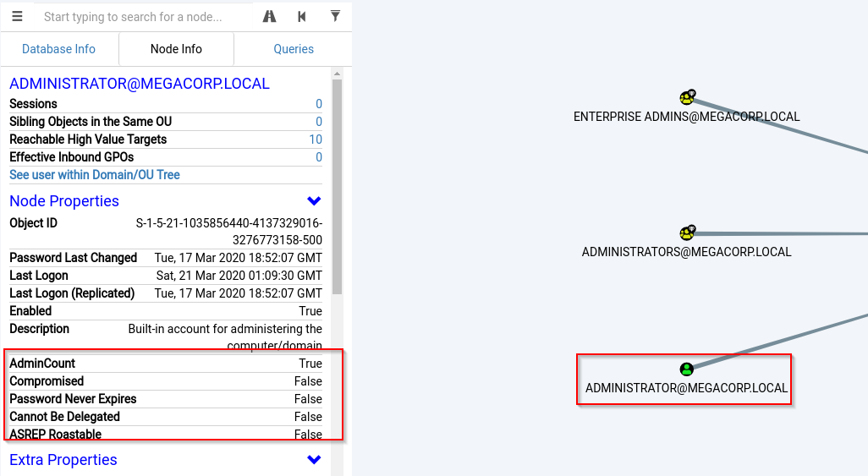Click the Last Logon Sat, 21 Mar value
The width and height of the screenshot is (868, 476).
239,276
